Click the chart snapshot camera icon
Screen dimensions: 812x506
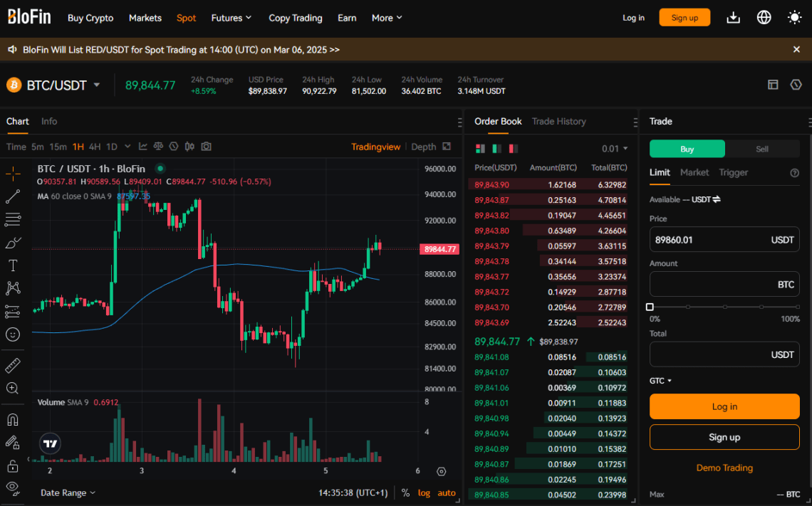(206, 147)
